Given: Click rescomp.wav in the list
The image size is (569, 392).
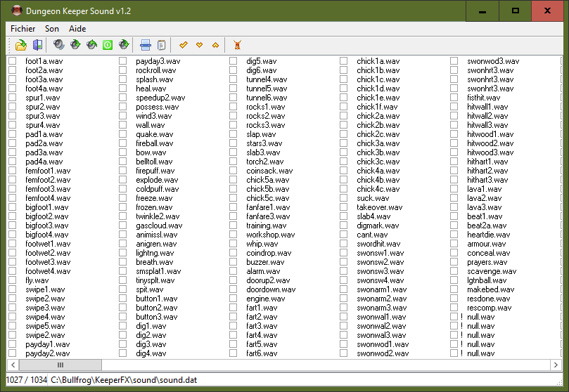Looking at the screenshot, I should tap(489, 308).
